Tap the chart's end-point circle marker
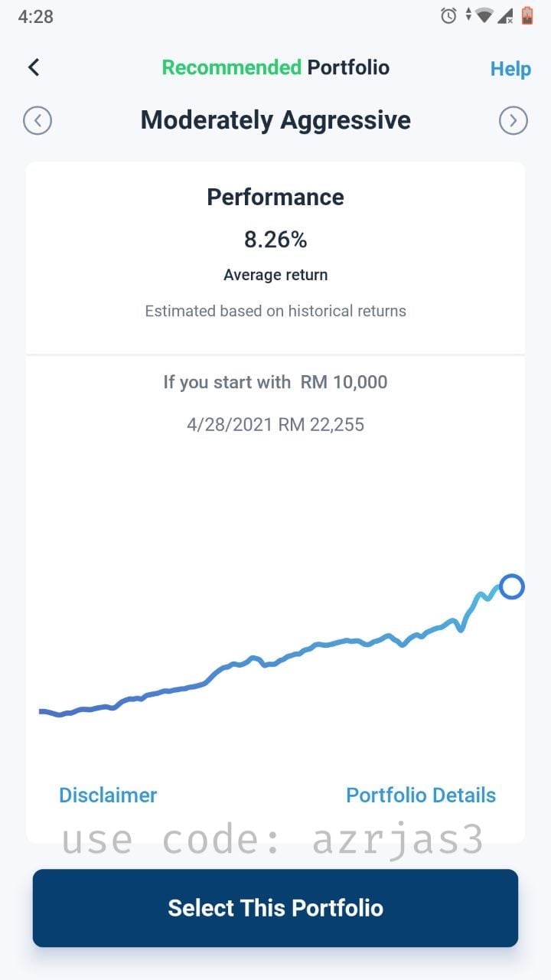551x980 pixels. point(512,587)
